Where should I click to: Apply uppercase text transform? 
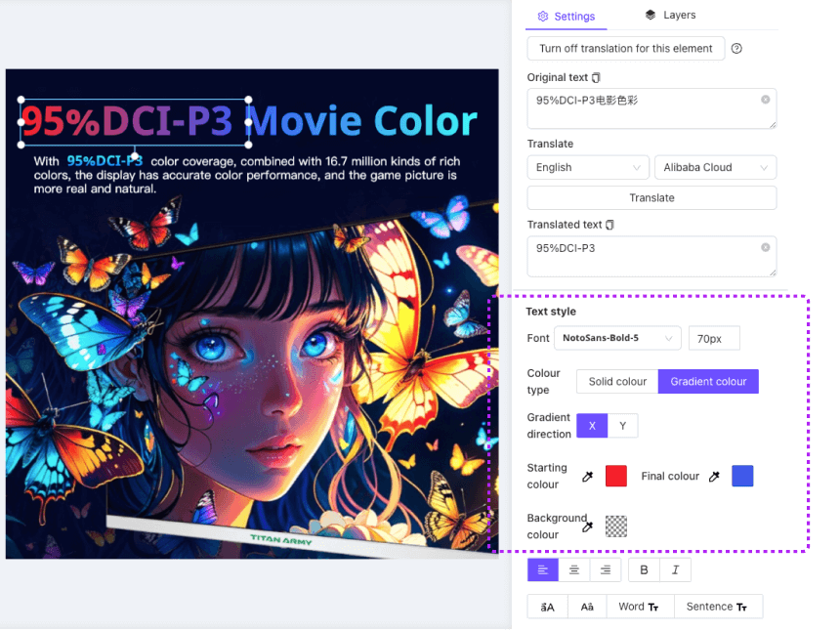tap(548, 607)
